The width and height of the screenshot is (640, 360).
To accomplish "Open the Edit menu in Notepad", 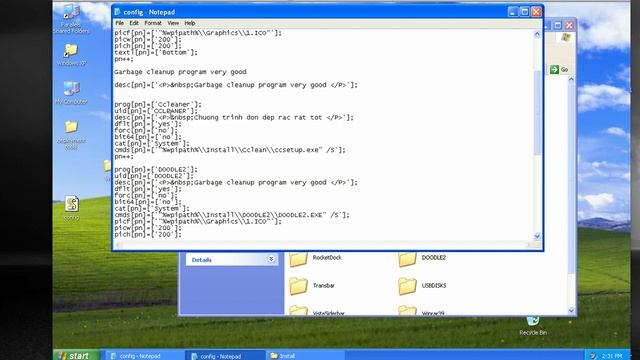I will [x=134, y=23].
